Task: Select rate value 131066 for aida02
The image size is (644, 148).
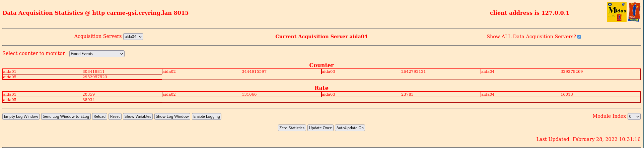Action: 249,94
